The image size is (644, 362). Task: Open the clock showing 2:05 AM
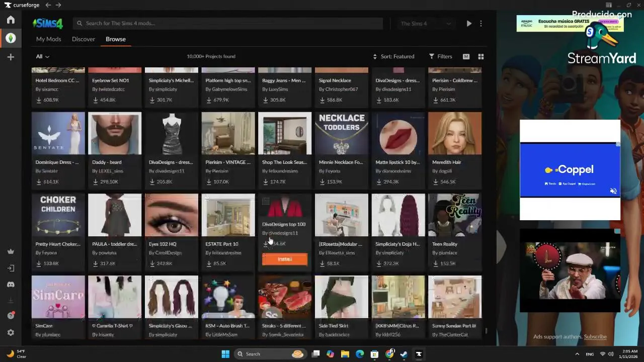[x=629, y=354]
